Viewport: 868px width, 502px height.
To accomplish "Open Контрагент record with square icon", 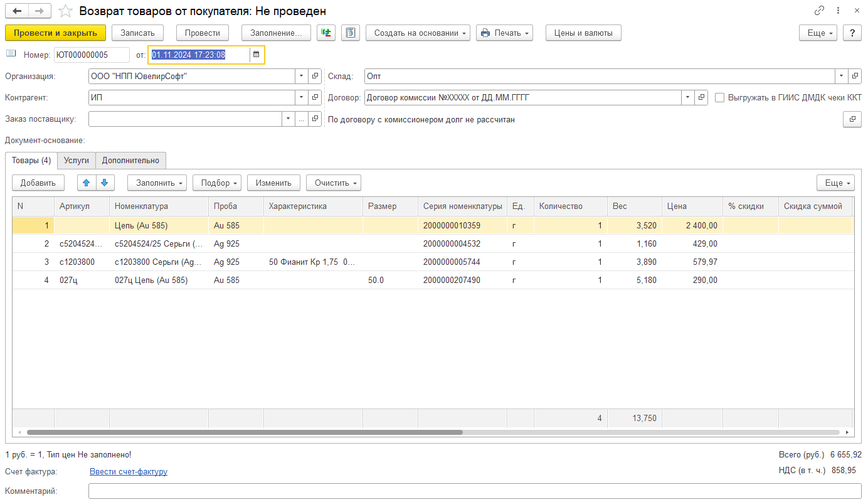I will click(315, 97).
